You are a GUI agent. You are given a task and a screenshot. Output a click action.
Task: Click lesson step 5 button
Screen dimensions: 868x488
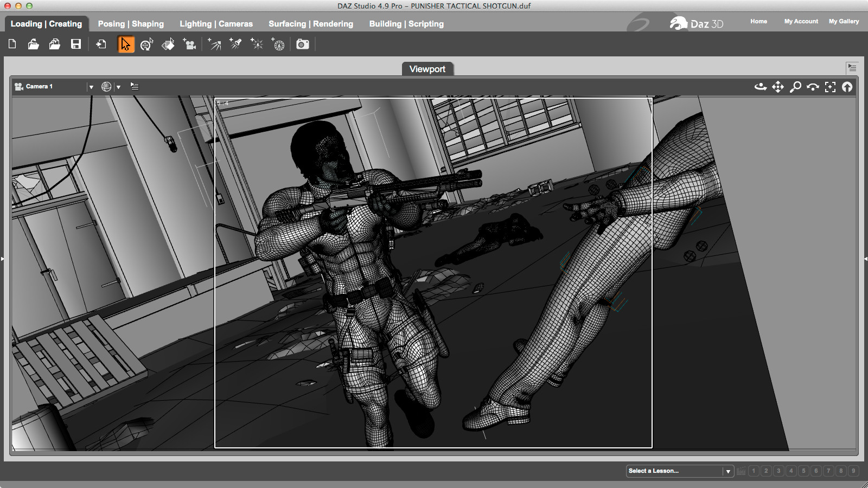803,471
